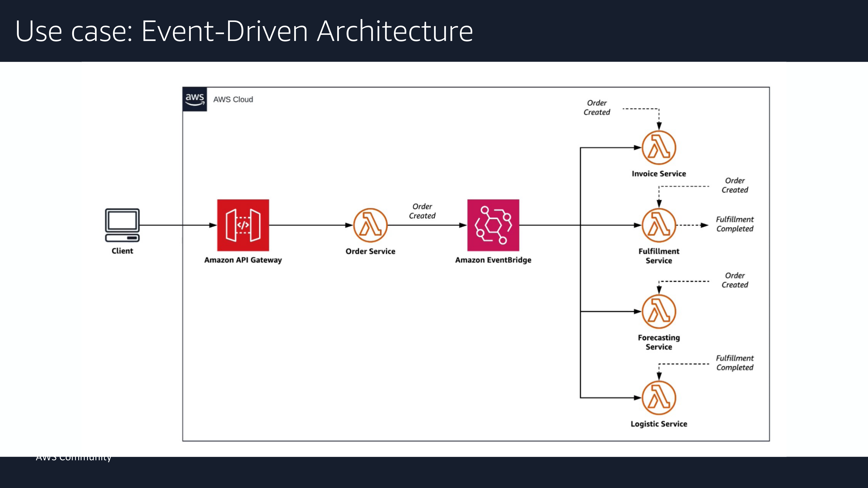The height and width of the screenshot is (488, 868).
Task: Click the Client computer icon
Action: tap(122, 225)
